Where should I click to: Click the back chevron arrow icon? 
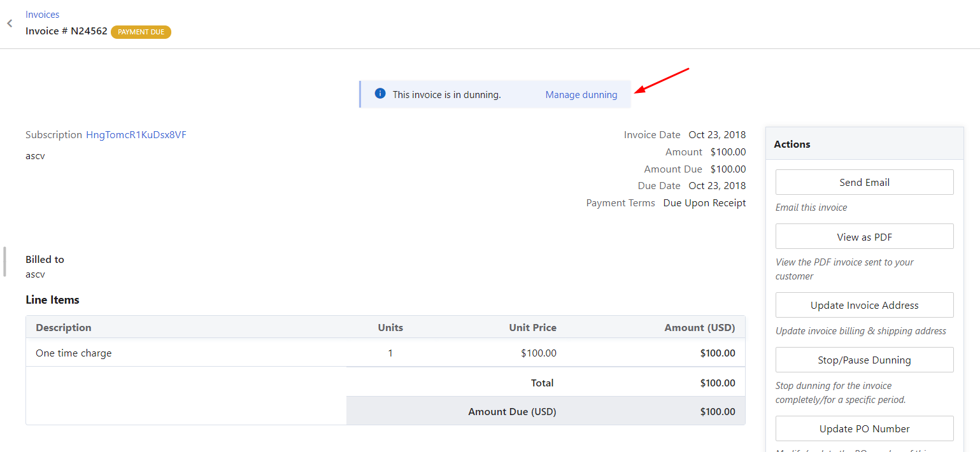10,24
